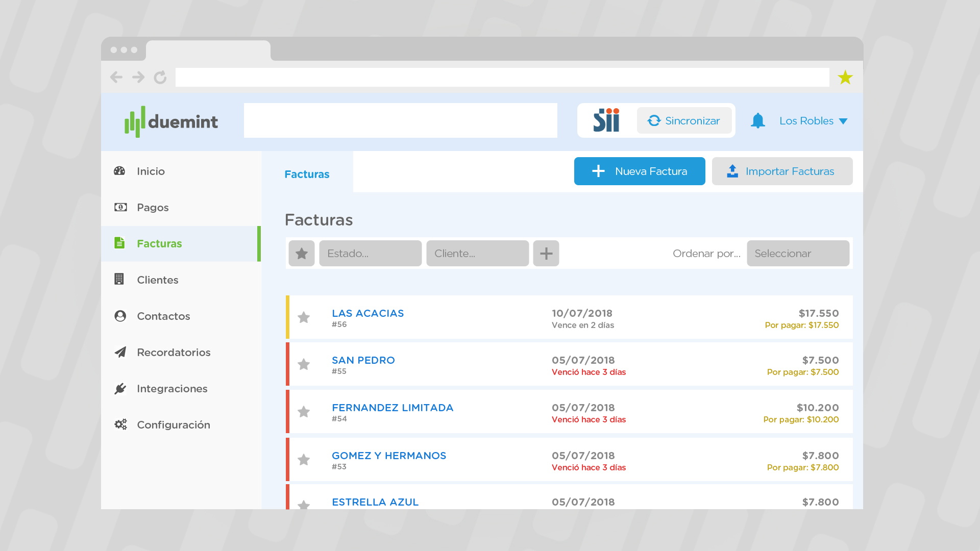The image size is (980, 551).
Task: Open the Estado filter dropdown
Action: (371, 254)
